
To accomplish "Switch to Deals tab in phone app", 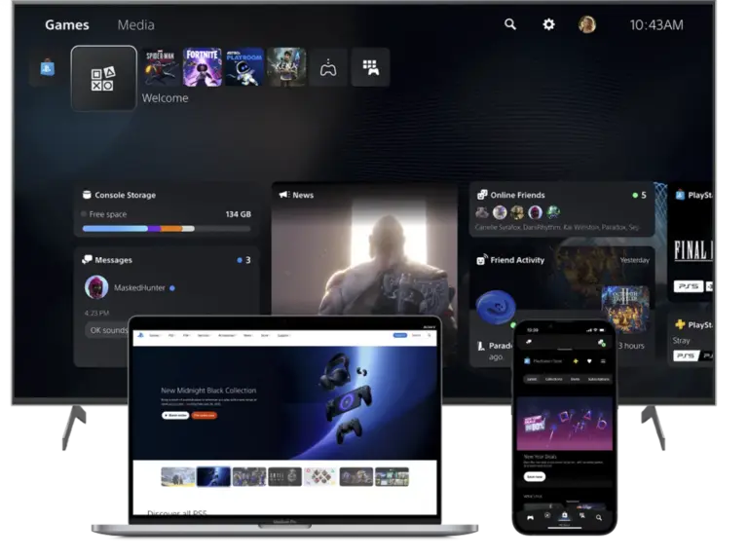I will pyautogui.click(x=576, y=379).
